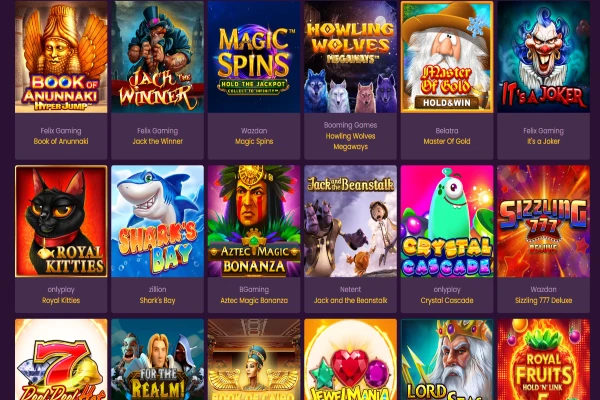Click the Book of Anunnaki text link
This screenshot has width=600, height=400.
[61, 141]
